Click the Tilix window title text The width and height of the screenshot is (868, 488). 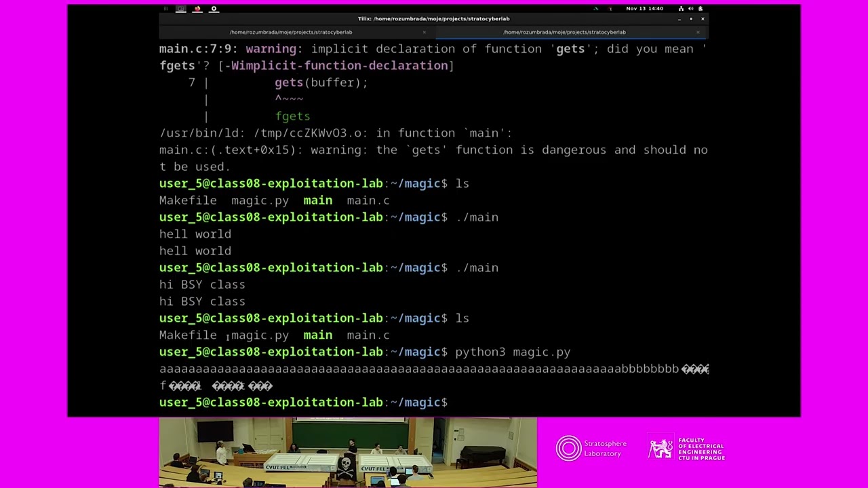pos(434,19)
